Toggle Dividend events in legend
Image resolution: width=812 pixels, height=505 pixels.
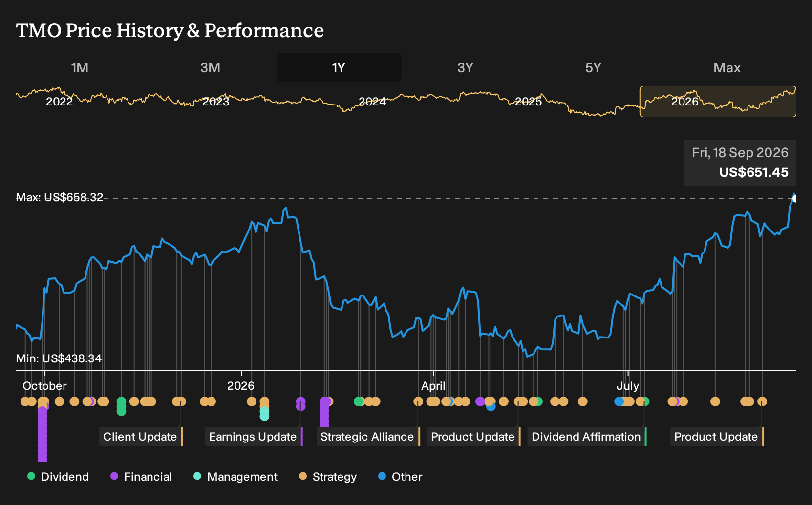pyautogui.click(x=58, y=477)
